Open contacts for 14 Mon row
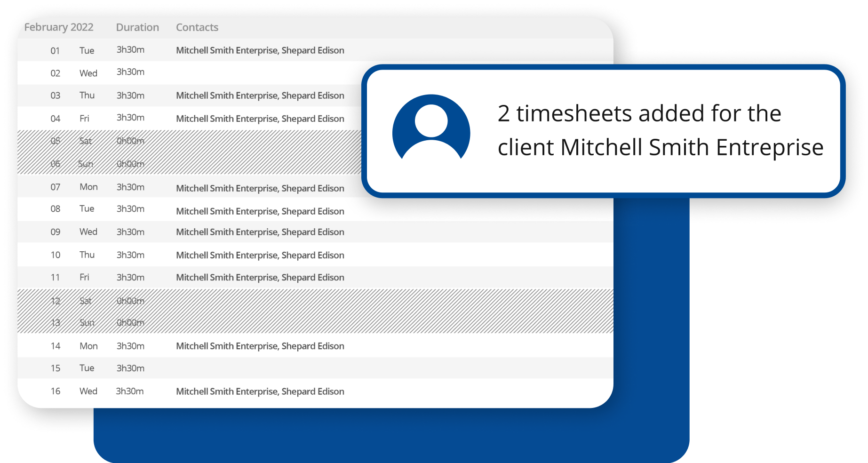The width and height of the screenshot is (868, 463). [260, 346]
